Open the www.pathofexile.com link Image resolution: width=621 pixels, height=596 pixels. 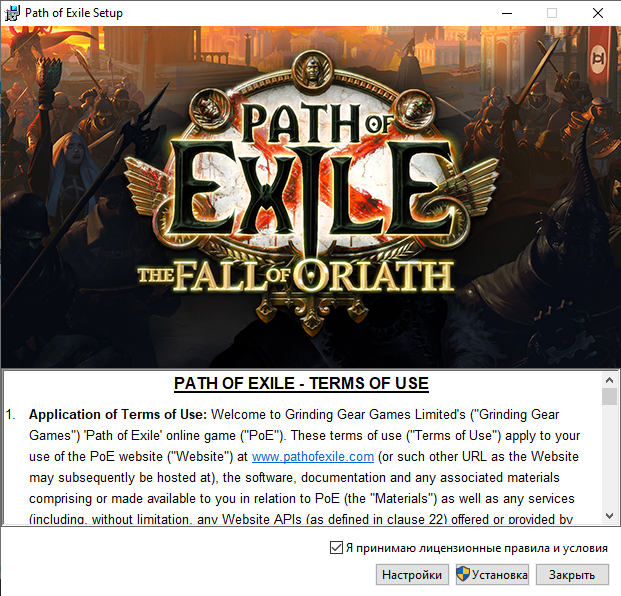click(x=313, y=457)
